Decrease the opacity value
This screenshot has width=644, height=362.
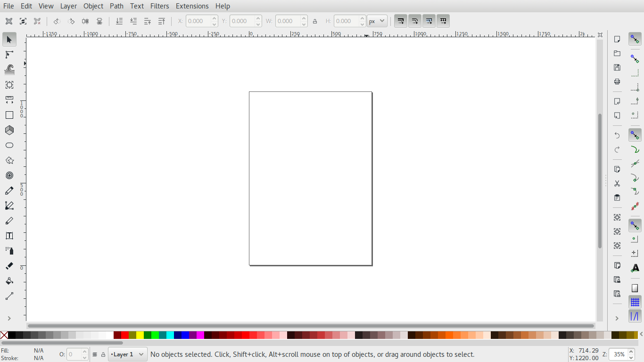pyautogui.click(x=85, y=357)
